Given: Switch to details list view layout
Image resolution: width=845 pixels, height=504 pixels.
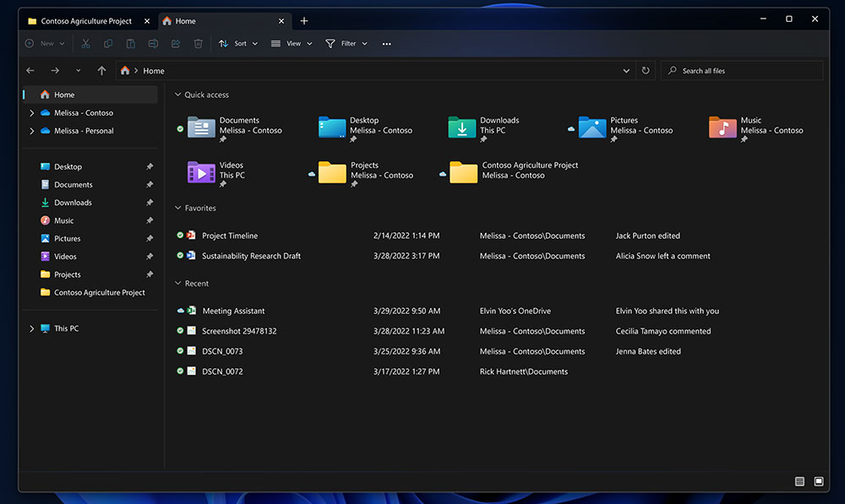Looking at the screenshot, I should point(799,481).
